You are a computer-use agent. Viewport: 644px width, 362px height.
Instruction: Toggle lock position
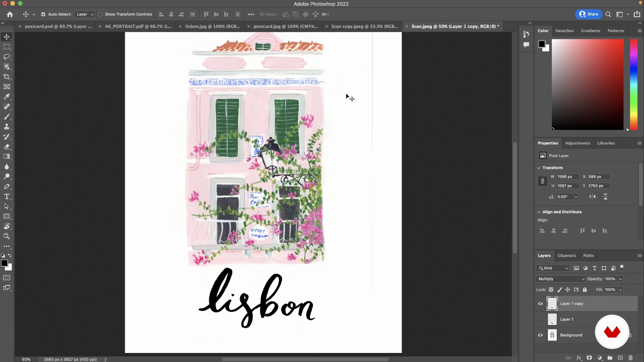pyautogui.click(x=568, y=290)
